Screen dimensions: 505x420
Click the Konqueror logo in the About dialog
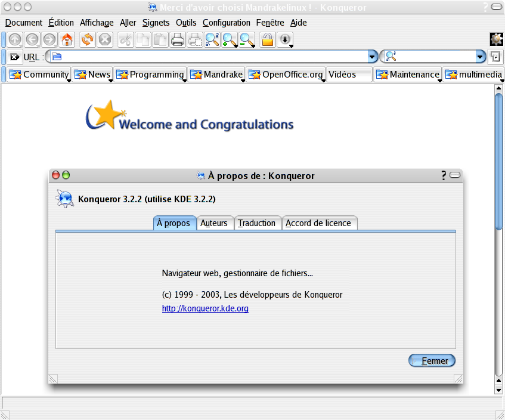point(65,199)
